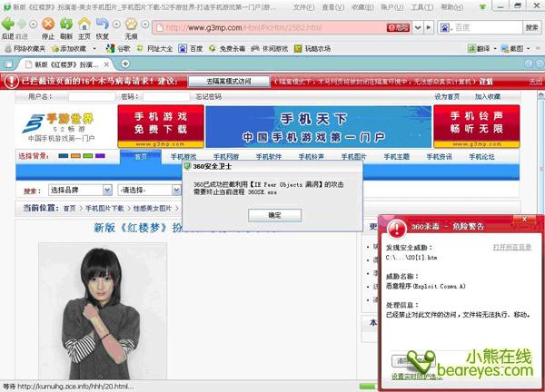Open the 谷歌 bookmark

(118, 49)
